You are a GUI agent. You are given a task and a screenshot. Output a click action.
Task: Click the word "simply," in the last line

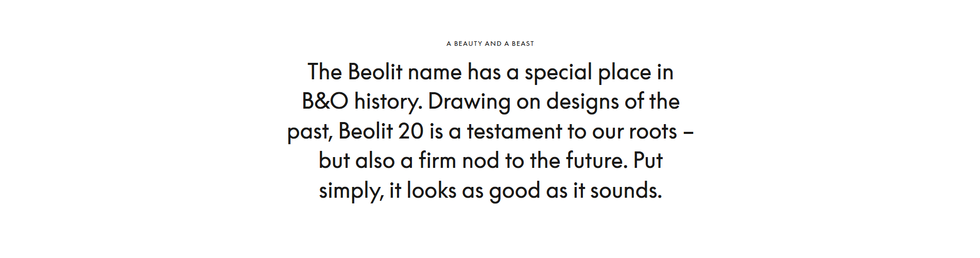pos(352,191)
